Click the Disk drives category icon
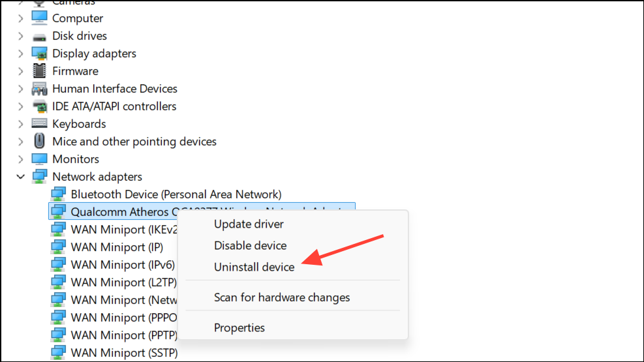This screenshot has width=644, height=362. coord(39,37)
